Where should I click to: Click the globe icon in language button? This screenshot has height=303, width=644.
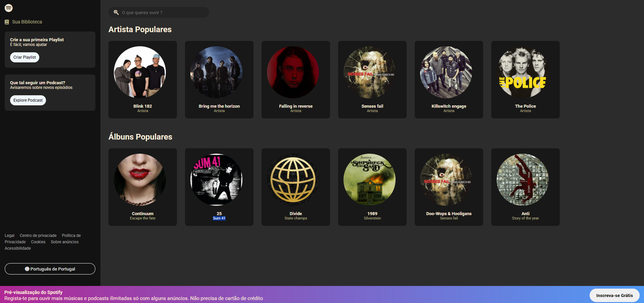tap(27, 269)
